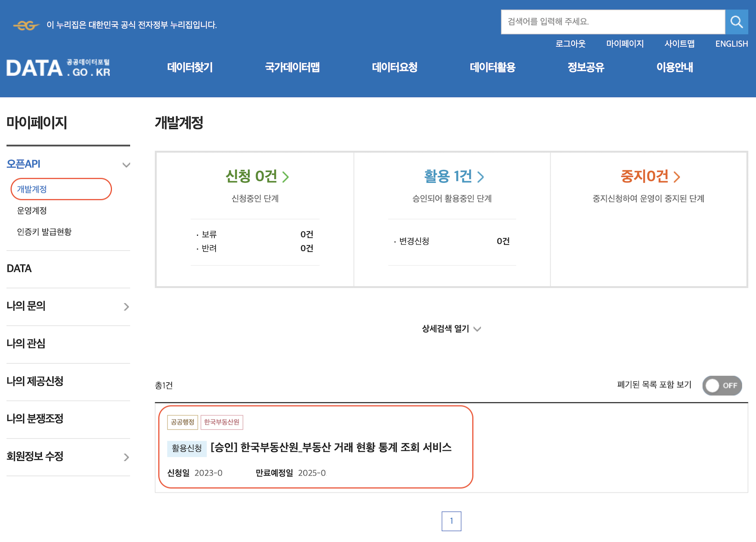Click the 공공행정 category tag
This screenshot has height=542, width=756.
(x=182, y=422)
